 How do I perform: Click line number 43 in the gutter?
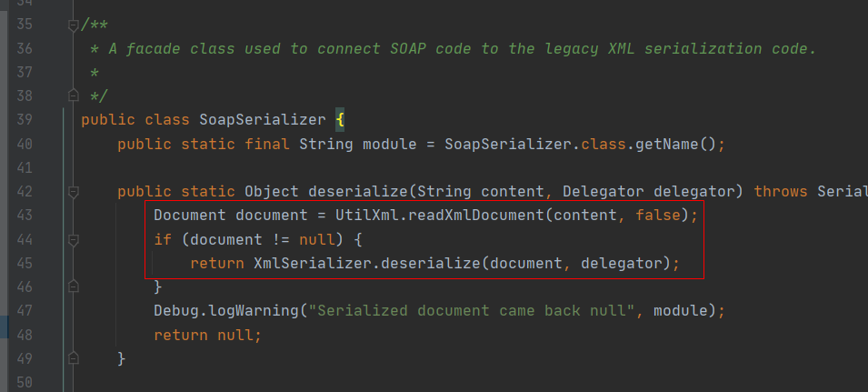pyautogui.click(x=25, y=216)
